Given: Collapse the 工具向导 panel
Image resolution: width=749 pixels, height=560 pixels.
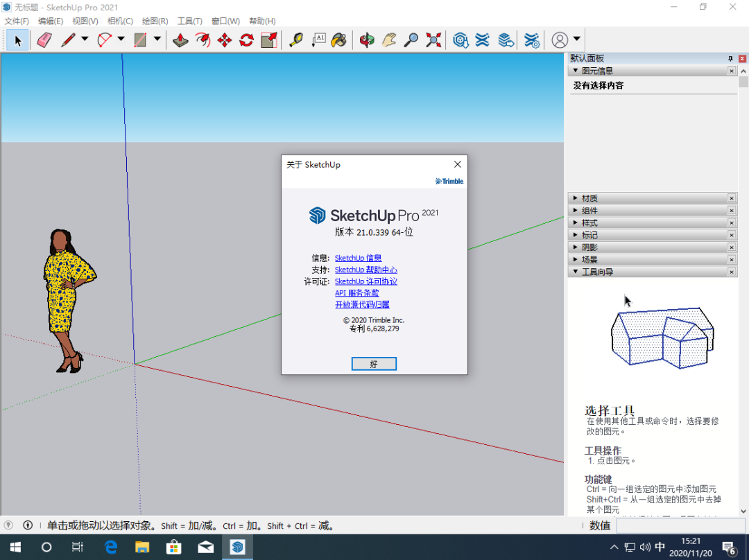Looking at the screenshot, I should point(575,272).
